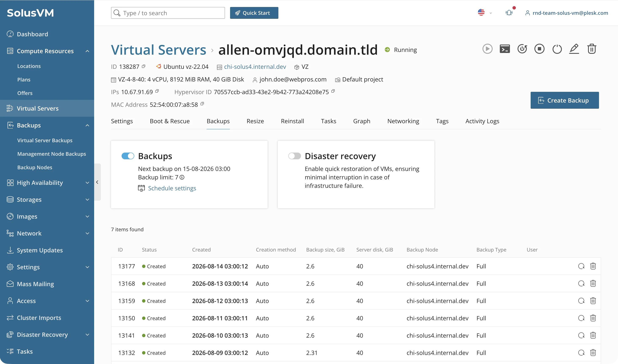Delete backup 13168 with trash icon
The height and width of the screenshot is (364, 618).
click(x=593, y=284)
